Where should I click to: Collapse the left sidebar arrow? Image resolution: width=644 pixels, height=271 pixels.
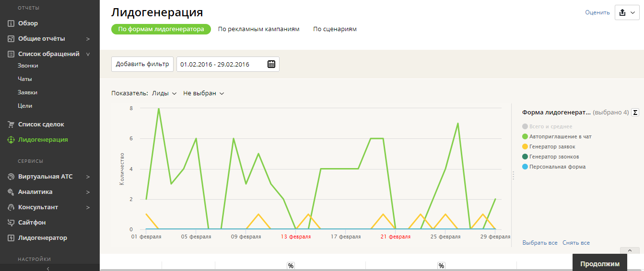tap(47, 269)
